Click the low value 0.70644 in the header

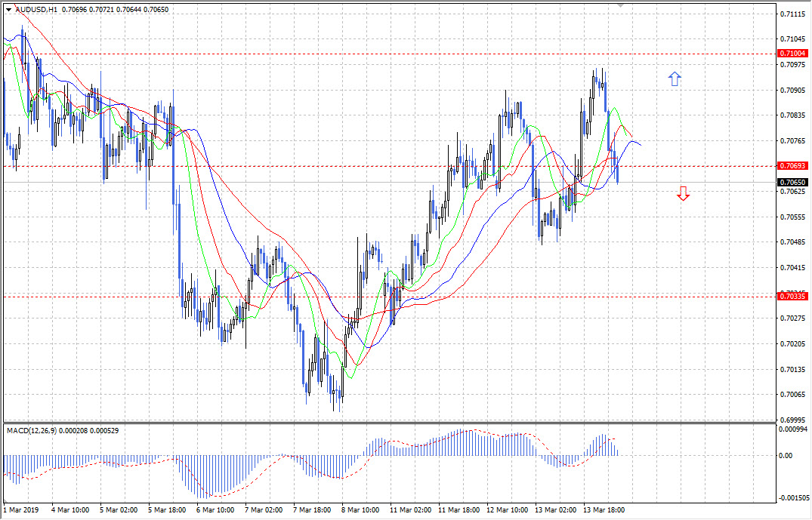coord(128,9)
